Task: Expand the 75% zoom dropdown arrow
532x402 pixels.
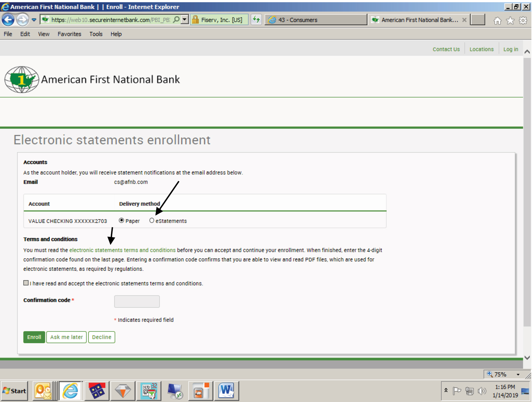Action: point(518,374)
